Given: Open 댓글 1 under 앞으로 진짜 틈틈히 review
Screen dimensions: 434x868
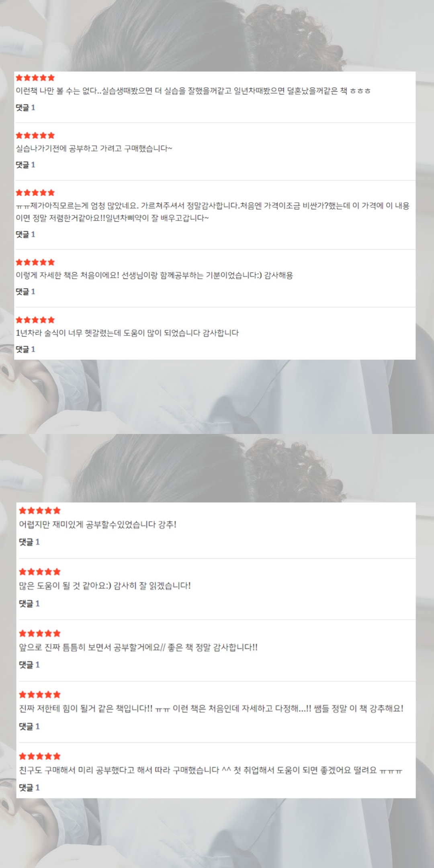Looking at the screenshot, I should coord(29,665).
